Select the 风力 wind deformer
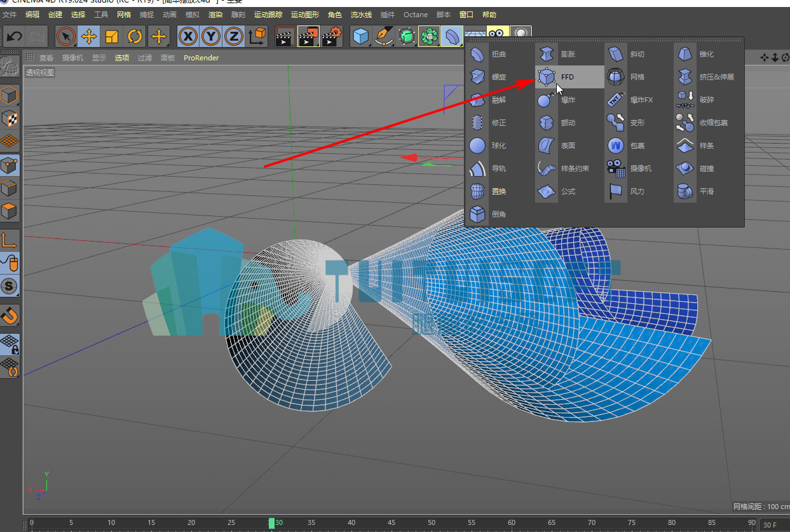This screenshot has height=532, width=790. coord(639,191)
